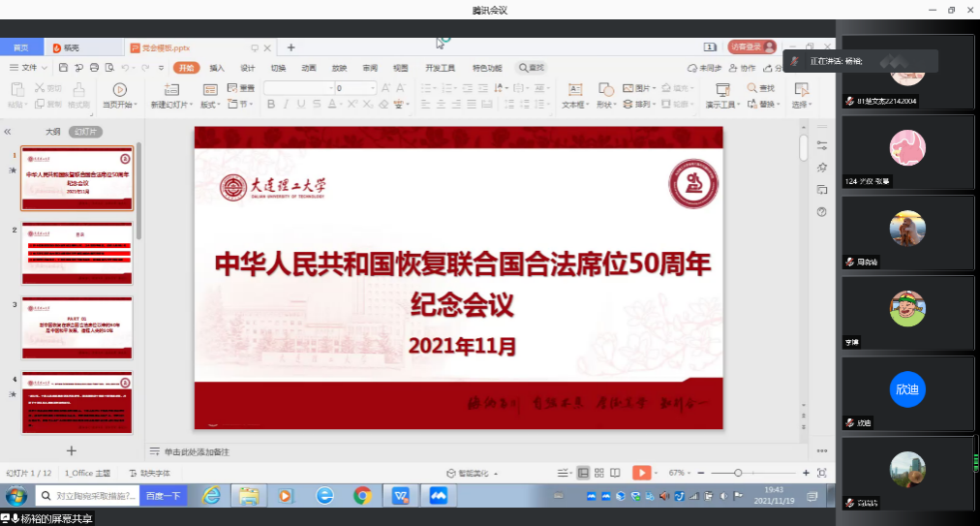Switch panel to Outline (大纲) view
This screenshot has height=526, width=980.
[x=53, y=132]
